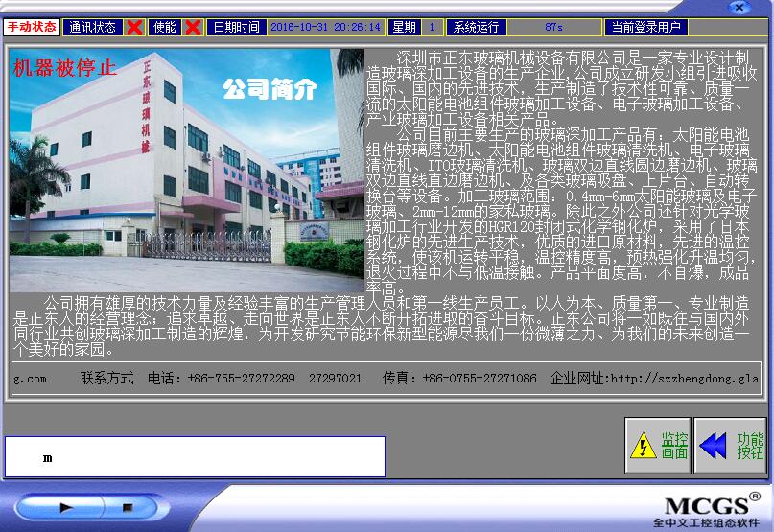Select the 通讯状态 label
The height and width of the screenshot is (532, 774).
[x=93, y=27]
